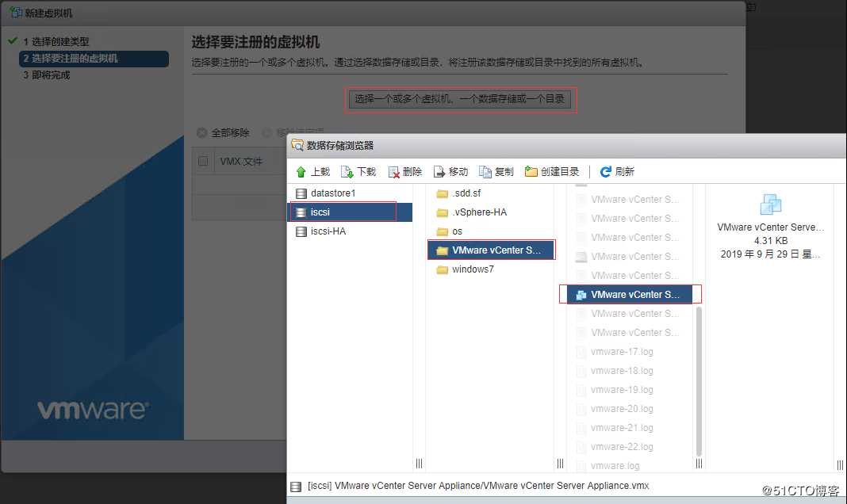The height and width of the screenshot is (504, 847).
Task: Click the Download (下载) toolbar button
Action: click(358, 172)
